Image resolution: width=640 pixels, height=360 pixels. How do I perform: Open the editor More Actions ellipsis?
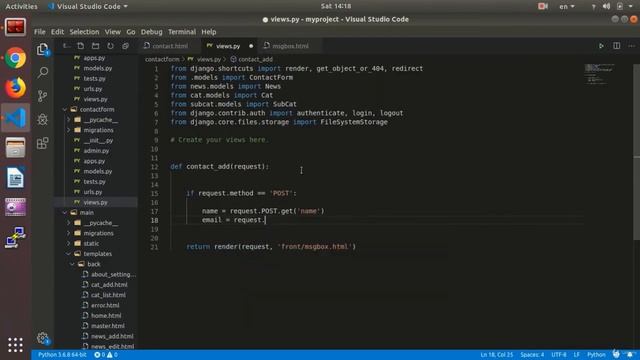click(631, 46)
